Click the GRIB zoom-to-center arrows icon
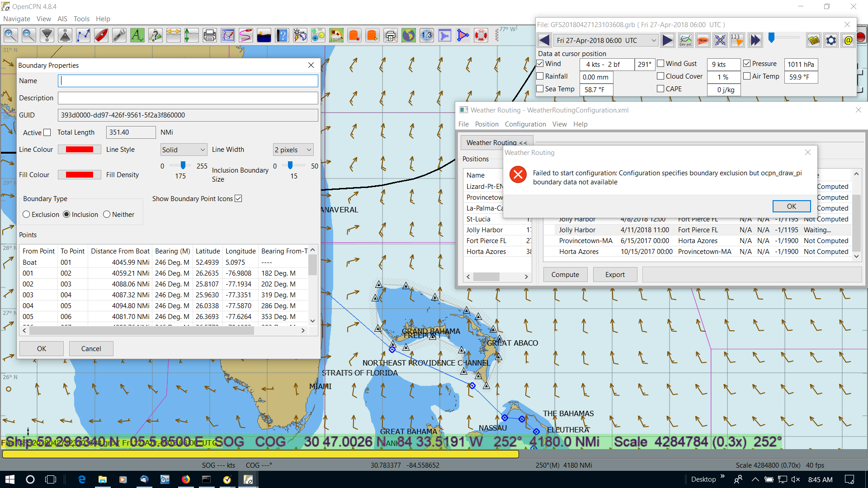The image size is (868, 488). point(720,40)
